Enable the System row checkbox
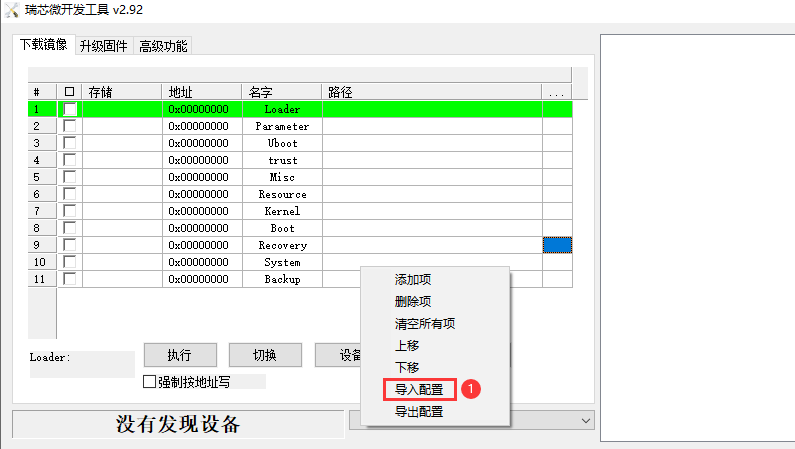Screen dimensions: 795x449 [x=69, y=262]
